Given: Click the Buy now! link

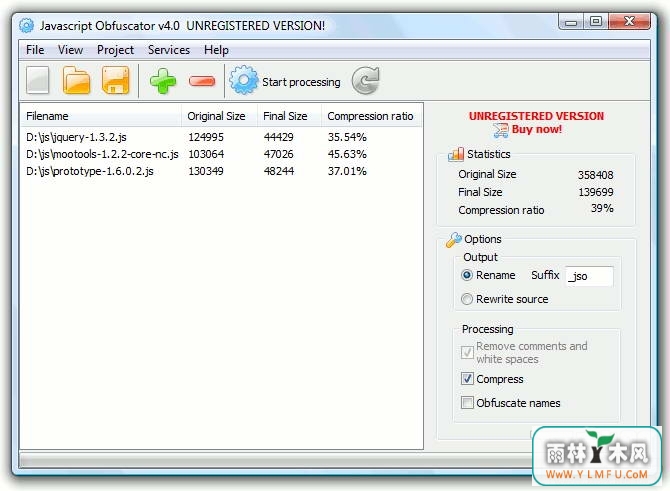Looking at the screenshot, I should pyautogui.click(x=537, y=129).
